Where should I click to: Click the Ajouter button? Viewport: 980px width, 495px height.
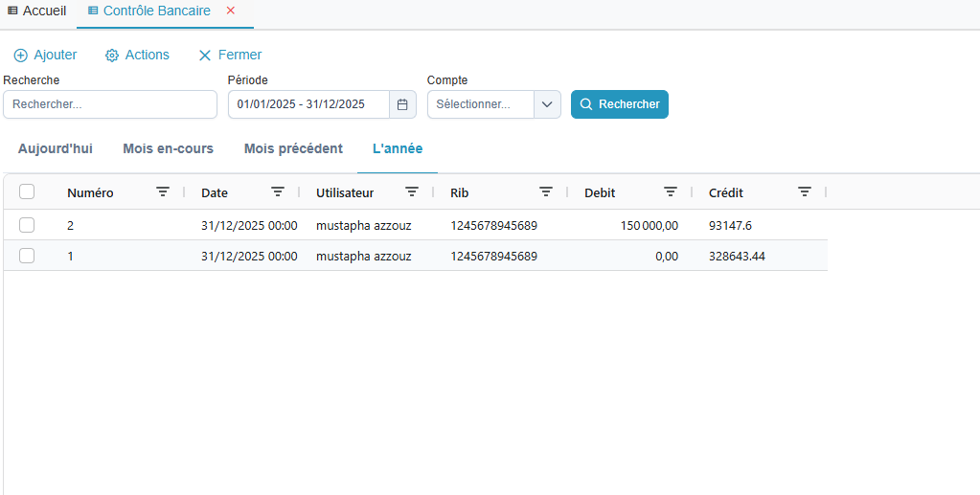tap(45, 56)
